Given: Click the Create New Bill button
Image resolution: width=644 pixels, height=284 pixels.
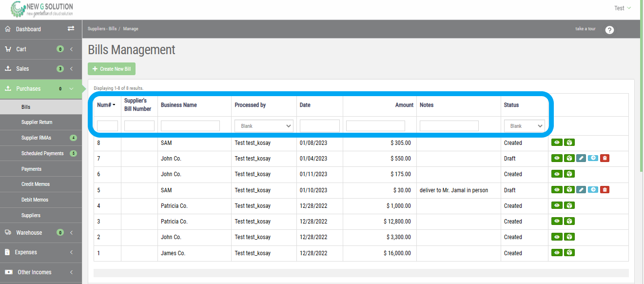Looking at the screenshot, I should (112, 69).
